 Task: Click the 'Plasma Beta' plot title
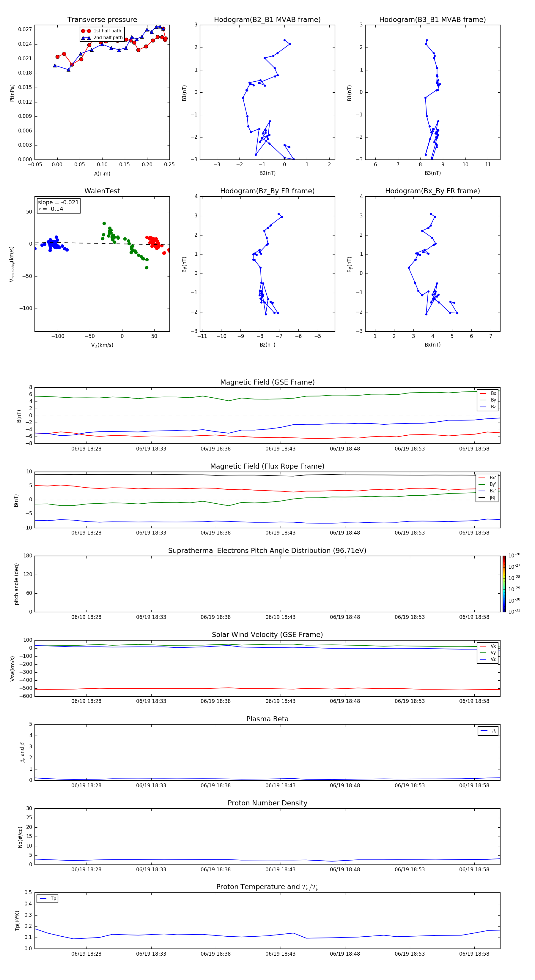tap(267, 719)
